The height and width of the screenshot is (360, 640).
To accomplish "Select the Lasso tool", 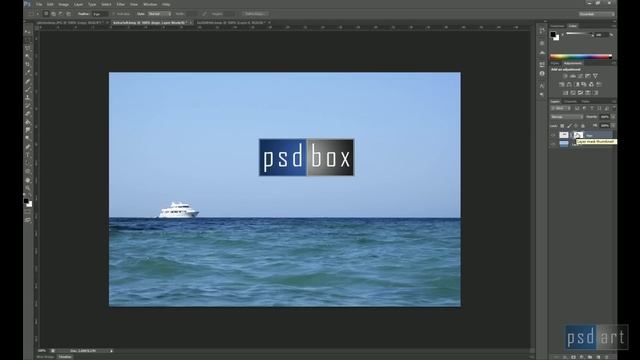I will [28, 48].
